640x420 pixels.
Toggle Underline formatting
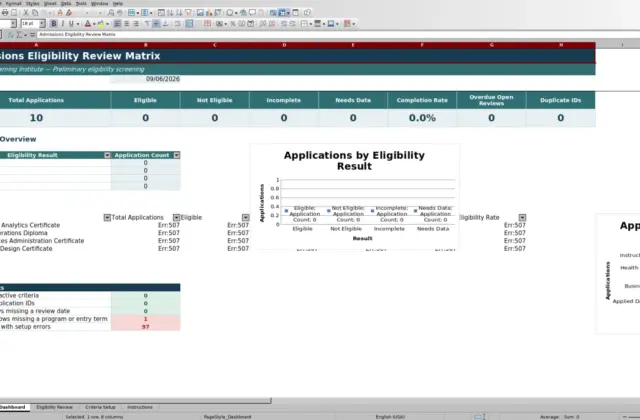tap(71, 24)
